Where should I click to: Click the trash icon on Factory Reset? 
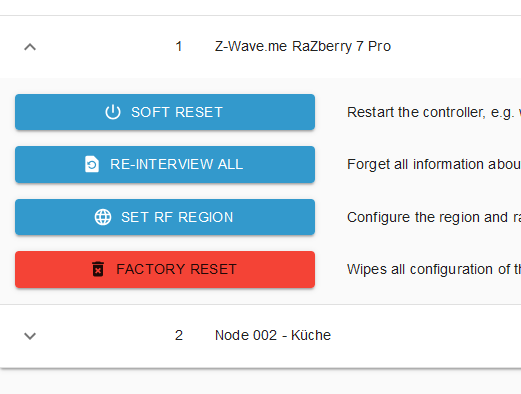[x=98, y=269]
